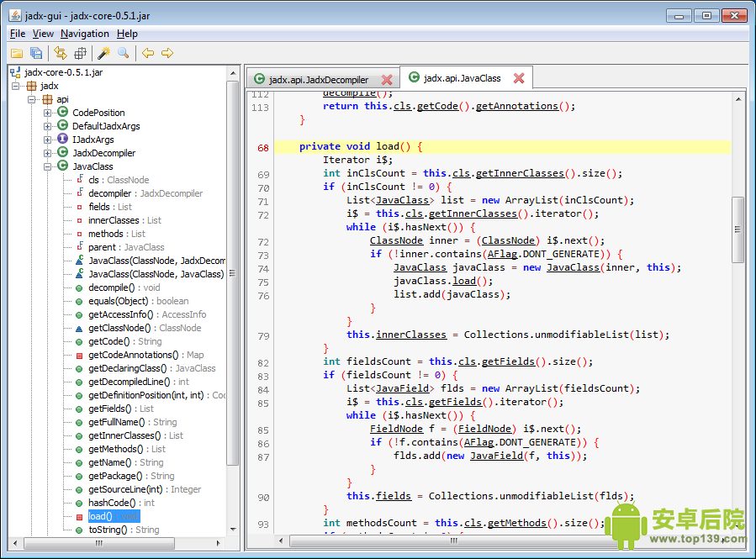Expand the CodePosition class node
The width and height of the screenshot is (756, 559).
click(48, 113)
